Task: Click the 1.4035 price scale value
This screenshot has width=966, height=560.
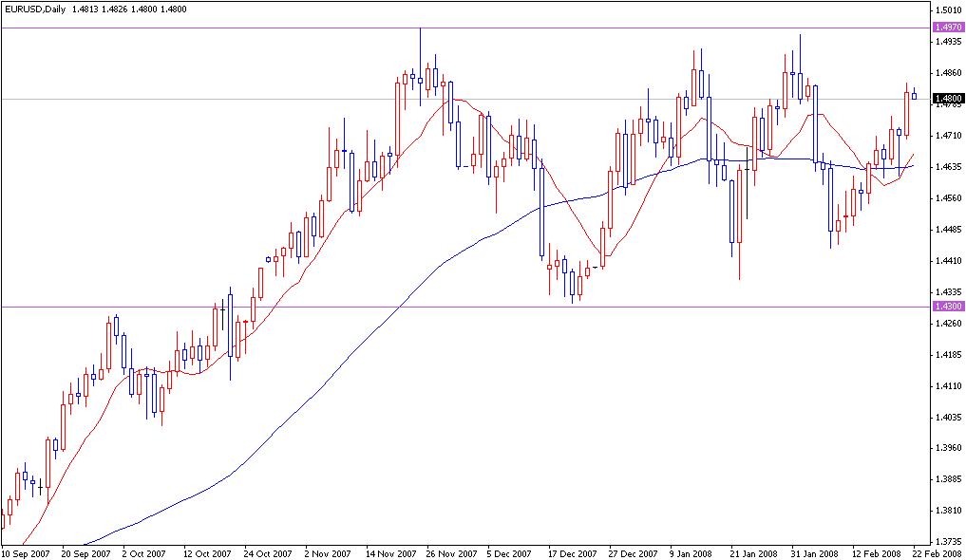Action: (949, 418)
